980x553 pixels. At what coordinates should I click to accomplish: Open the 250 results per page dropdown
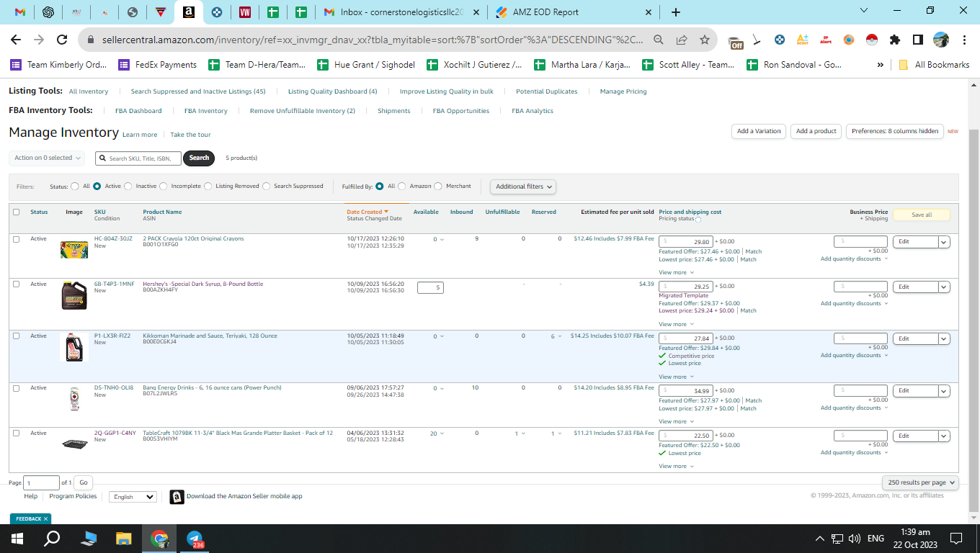click(x=920, y=482)
